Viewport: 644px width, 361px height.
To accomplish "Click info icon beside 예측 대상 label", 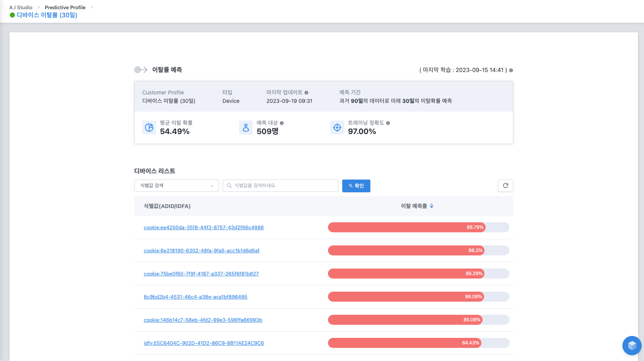I will [282, 123].
